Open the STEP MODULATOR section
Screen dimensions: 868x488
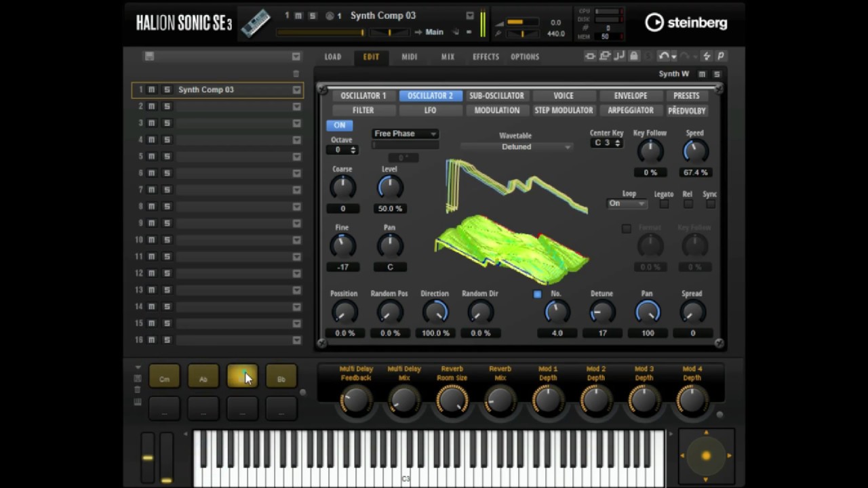pos(564,110)
